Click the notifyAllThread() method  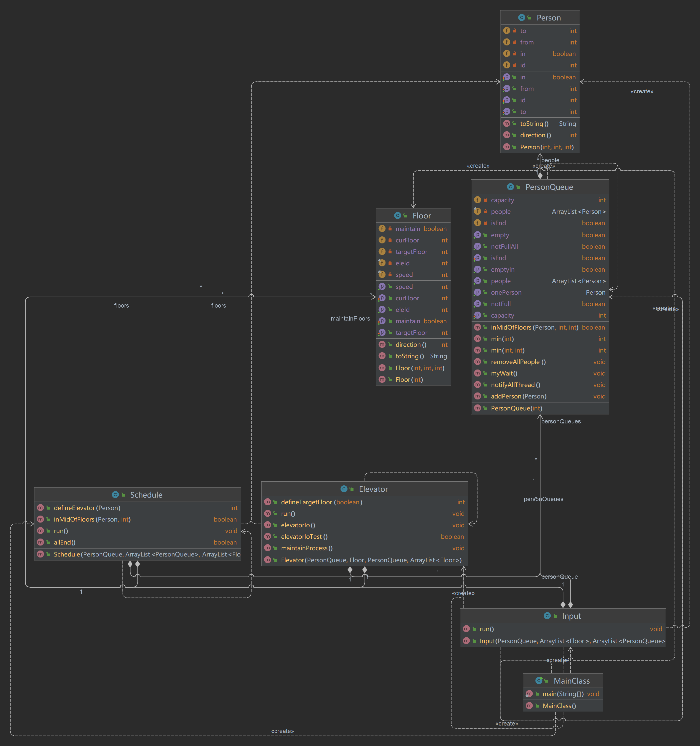coord(540,385)
